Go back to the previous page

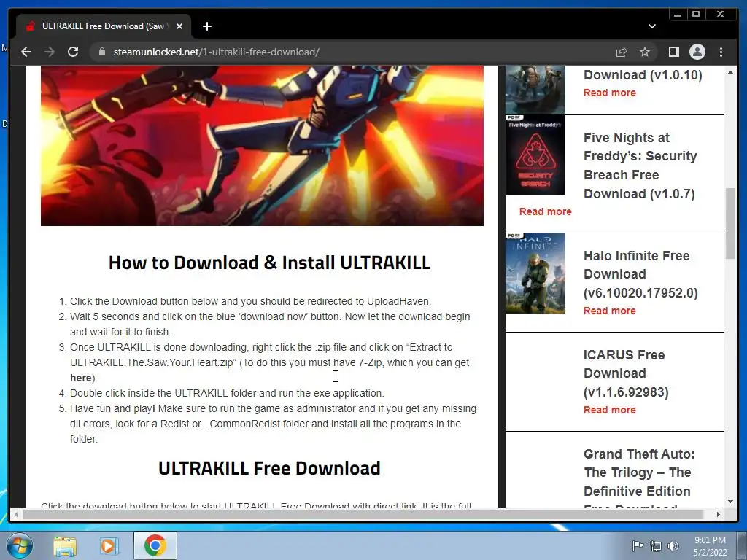(x=26, y=52)
